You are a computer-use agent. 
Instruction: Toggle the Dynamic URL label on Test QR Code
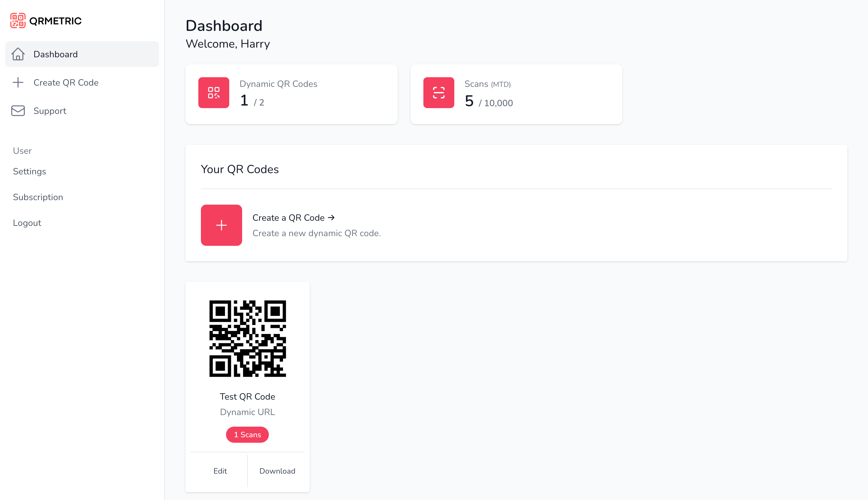[247, 412]
